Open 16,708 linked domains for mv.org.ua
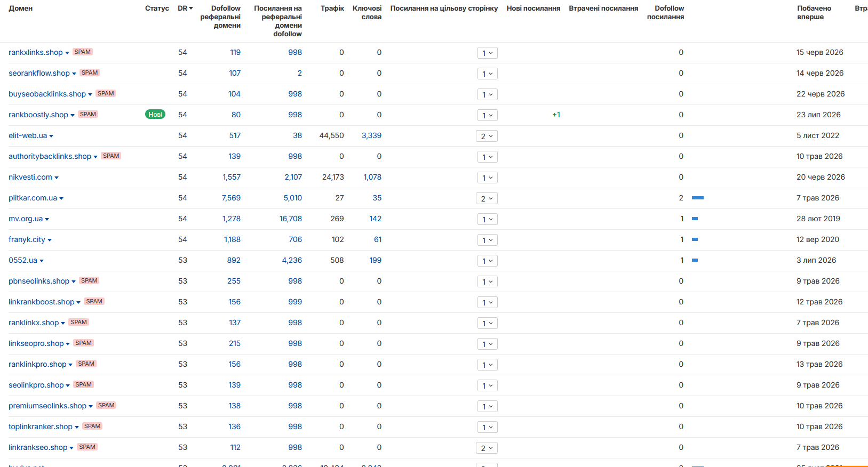 [291, 219]
